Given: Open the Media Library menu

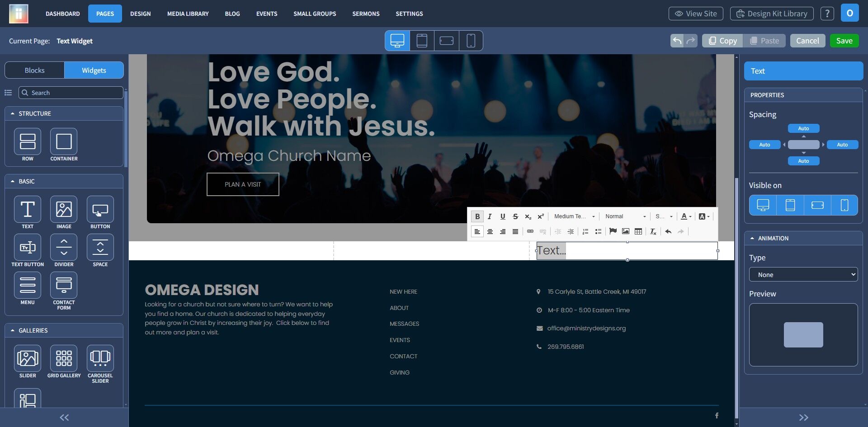Looking at the screenshot, I should point(188,14).
